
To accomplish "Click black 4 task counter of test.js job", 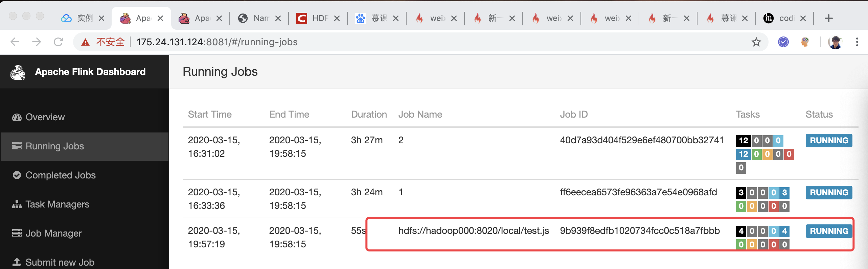I will click(x=741, y=231).
